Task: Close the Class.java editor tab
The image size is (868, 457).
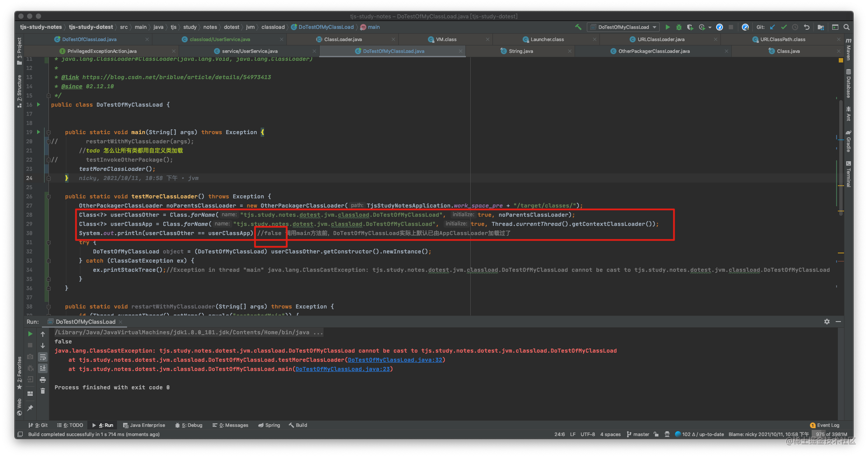Action: (839, 51)
